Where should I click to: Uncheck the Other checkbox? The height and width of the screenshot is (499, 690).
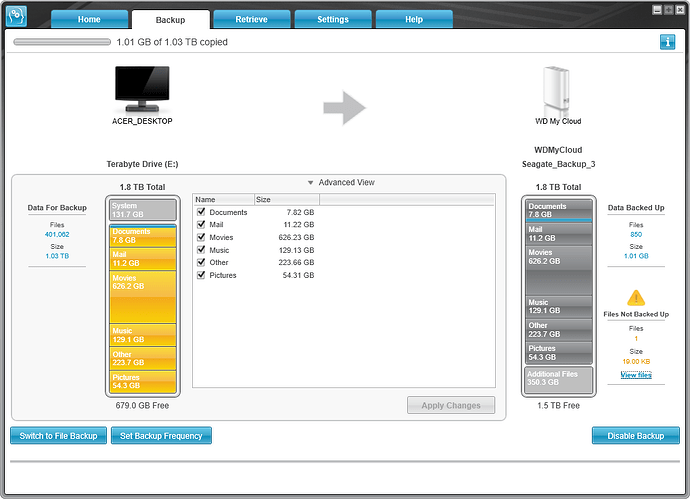pyautogui.click(x=201, y=262)
